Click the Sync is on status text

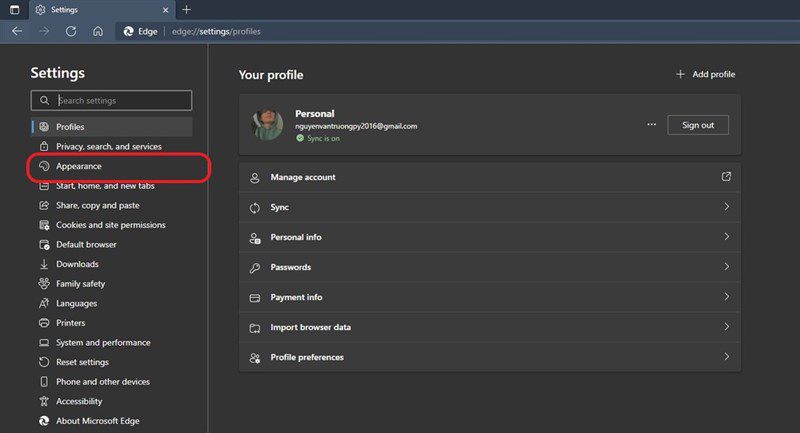coord(323,138)
